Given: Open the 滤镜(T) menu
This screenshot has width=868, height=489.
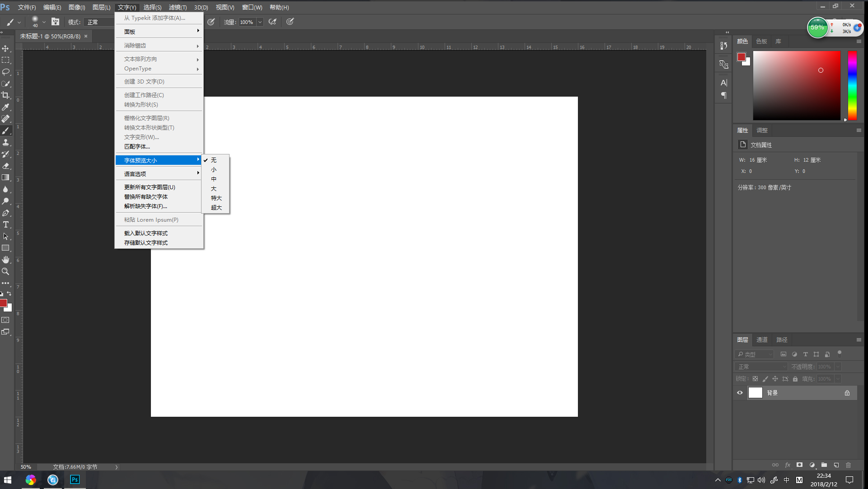Looking at the screenshot, I should [178, 7].
